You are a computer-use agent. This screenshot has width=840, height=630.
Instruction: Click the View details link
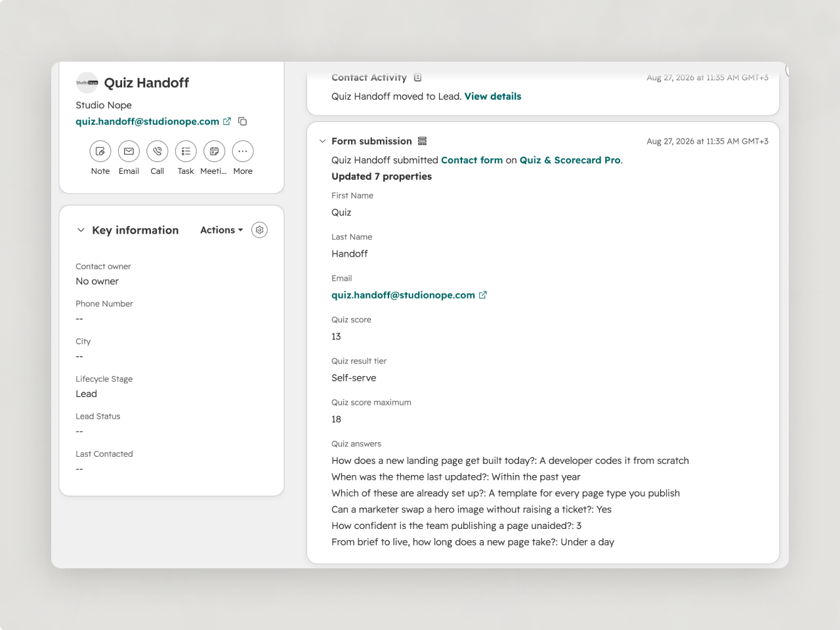tap(493, 96)
